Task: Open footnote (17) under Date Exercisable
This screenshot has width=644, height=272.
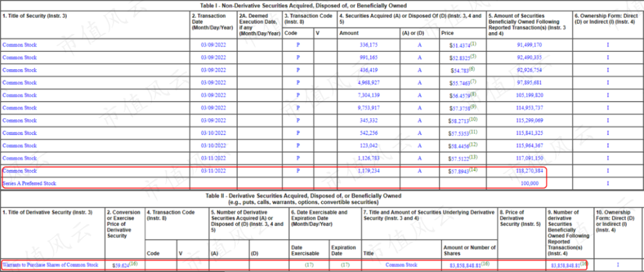Action: click(x=309, y=265)
